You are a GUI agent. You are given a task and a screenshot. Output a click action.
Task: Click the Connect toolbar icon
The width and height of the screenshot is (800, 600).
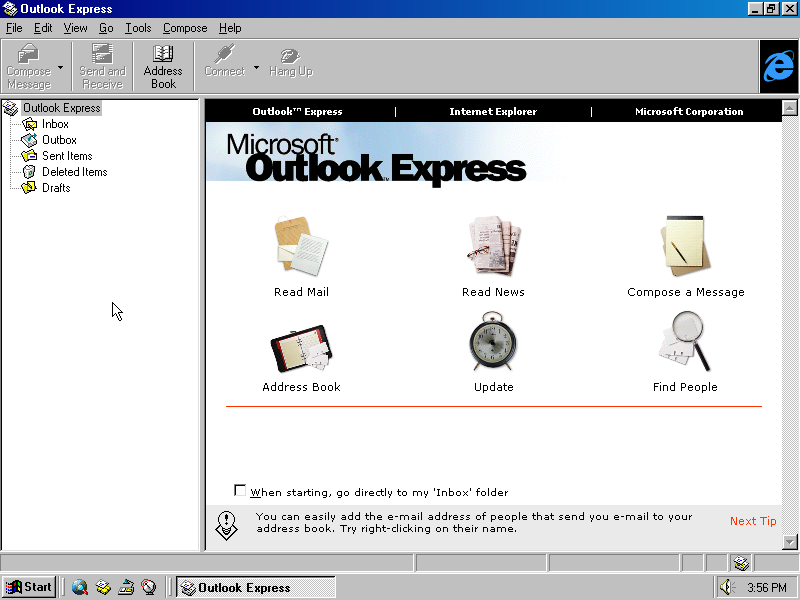tap(224, 54)
